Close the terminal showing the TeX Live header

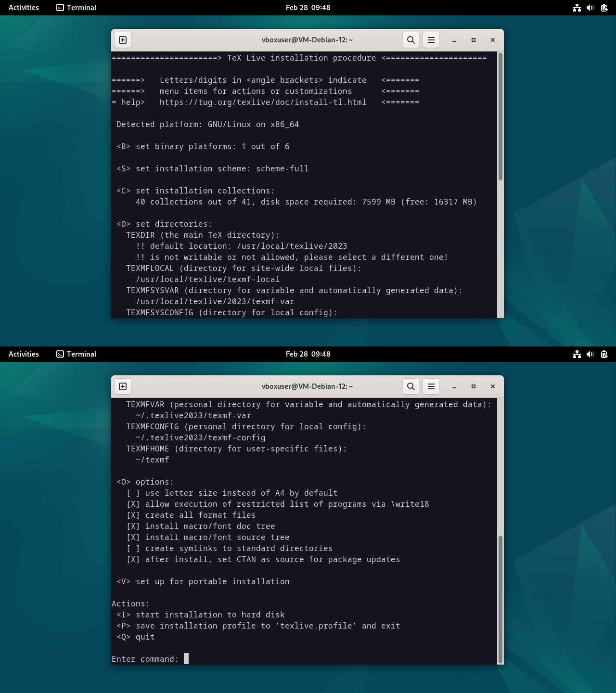493,40
